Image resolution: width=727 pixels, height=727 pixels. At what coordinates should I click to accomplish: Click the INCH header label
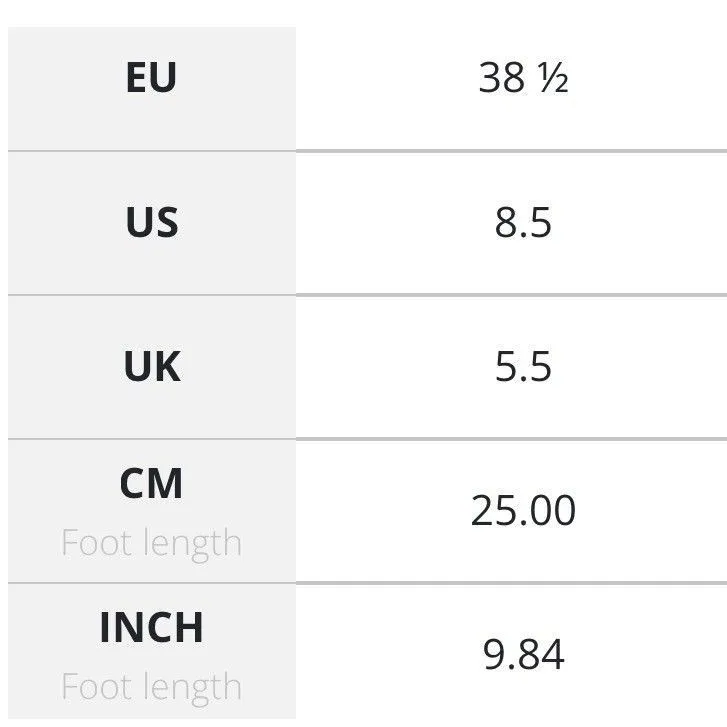click(x=151, y=627)
